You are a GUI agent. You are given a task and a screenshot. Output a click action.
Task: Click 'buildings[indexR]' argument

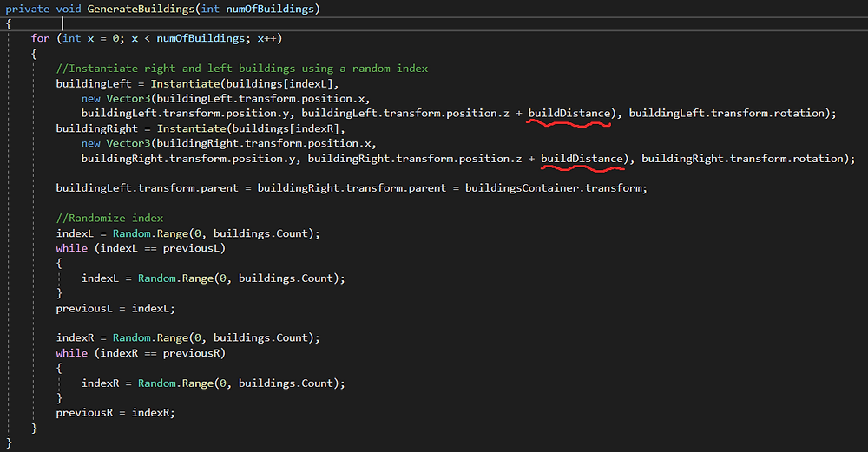click(286, 128)
